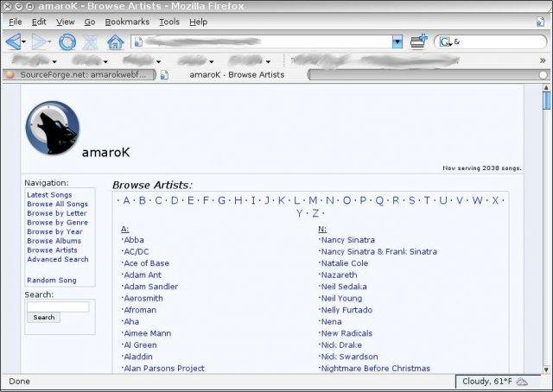Viewport: 553px width, 392px height.
Task: Open the Edit menu
Action: tap(39, 22)
